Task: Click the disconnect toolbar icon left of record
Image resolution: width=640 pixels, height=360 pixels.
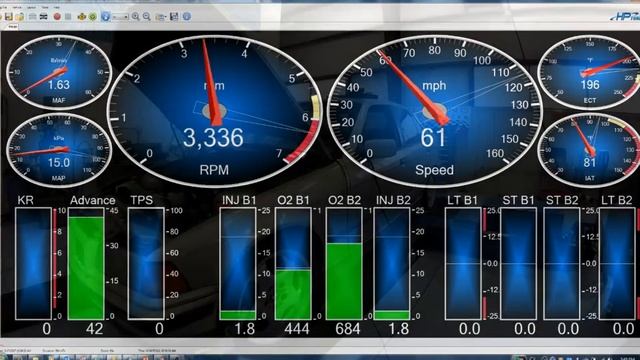Action: 44,17
